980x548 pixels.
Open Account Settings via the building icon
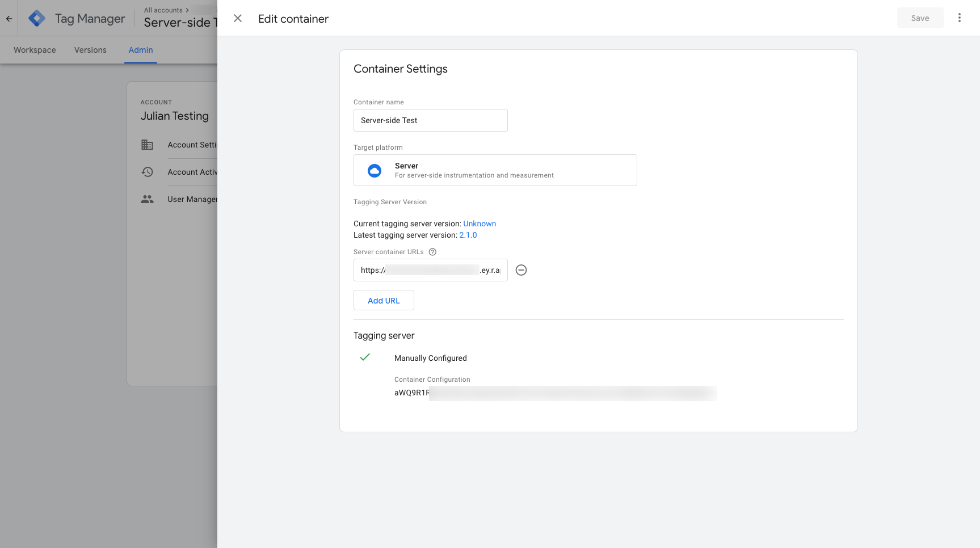coord(147,145)
